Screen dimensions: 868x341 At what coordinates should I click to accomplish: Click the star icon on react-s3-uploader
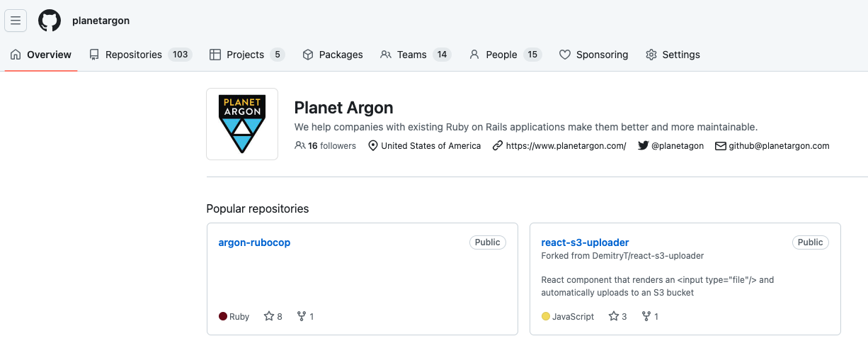pyautogui.click(x=614, y=316)
